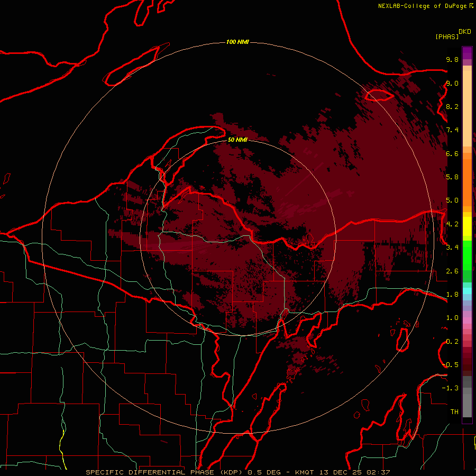476x476 pixels.
Task: Click the 50 NMI range ring label
Action: coord(237,140)
